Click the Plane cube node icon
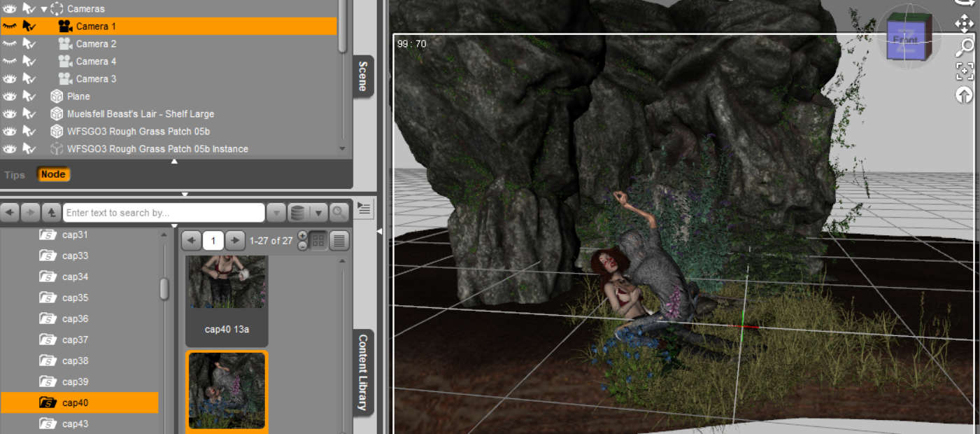The image size is (980, 434). click(57, 97)
